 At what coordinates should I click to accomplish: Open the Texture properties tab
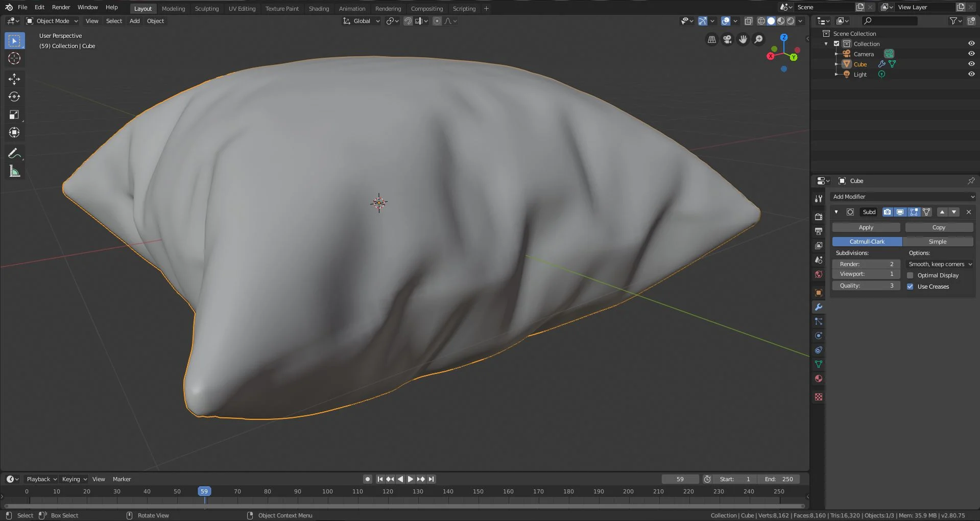click(819, 397)
